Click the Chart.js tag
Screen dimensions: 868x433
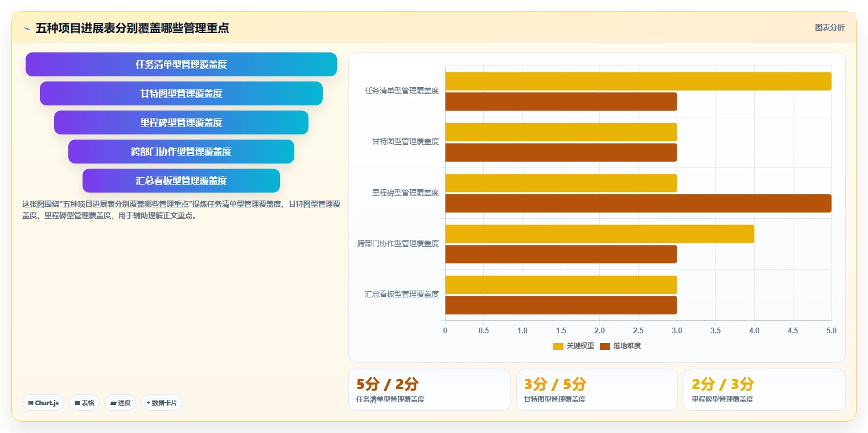[x=43, y=403]
